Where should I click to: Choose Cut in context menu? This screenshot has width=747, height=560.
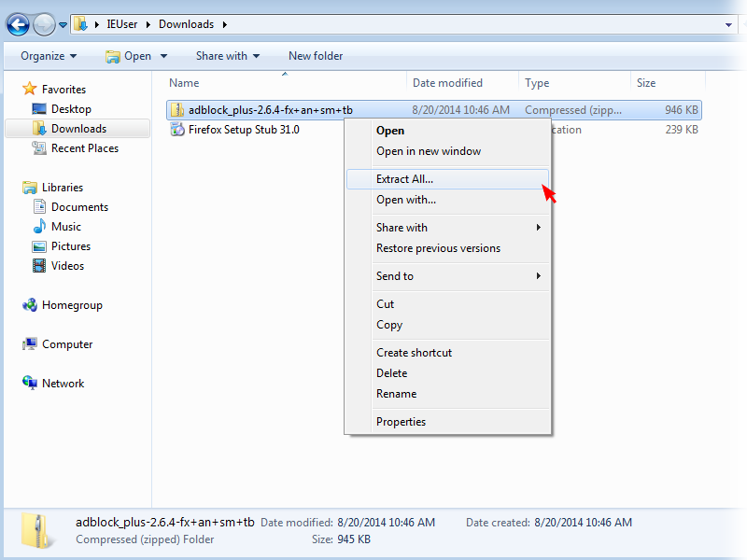(448, 304)
